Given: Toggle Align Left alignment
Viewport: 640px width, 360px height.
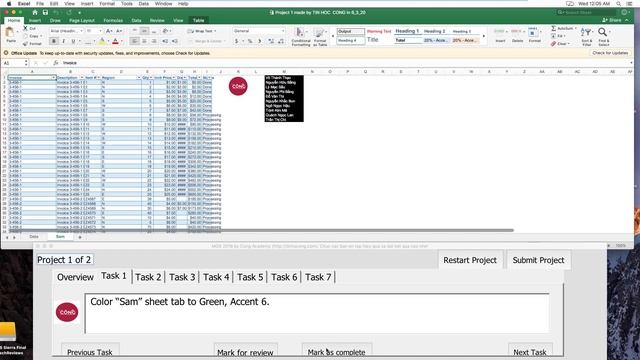Looking at the screenshot, I should click(x=134, y=41).
